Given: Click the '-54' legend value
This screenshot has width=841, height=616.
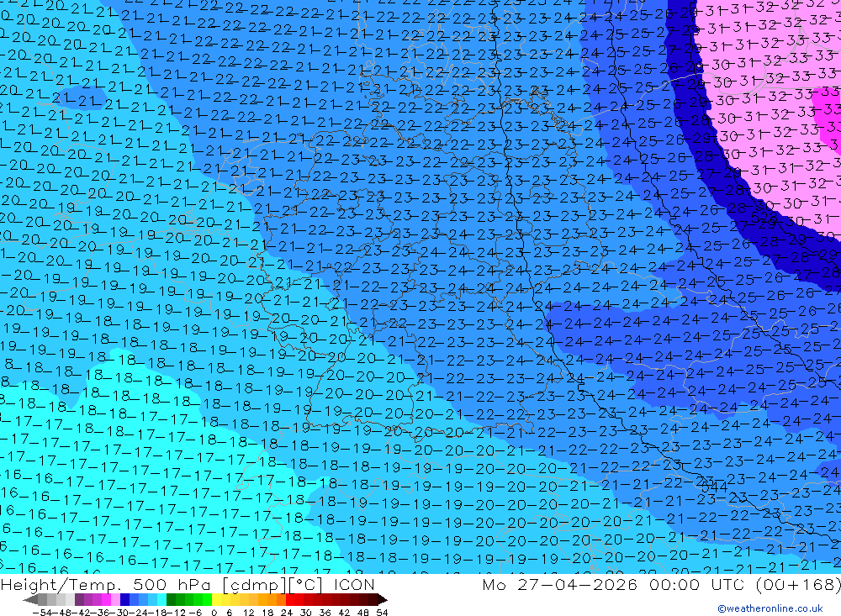Looking at the screenshot, I should [x=42, y=613].
